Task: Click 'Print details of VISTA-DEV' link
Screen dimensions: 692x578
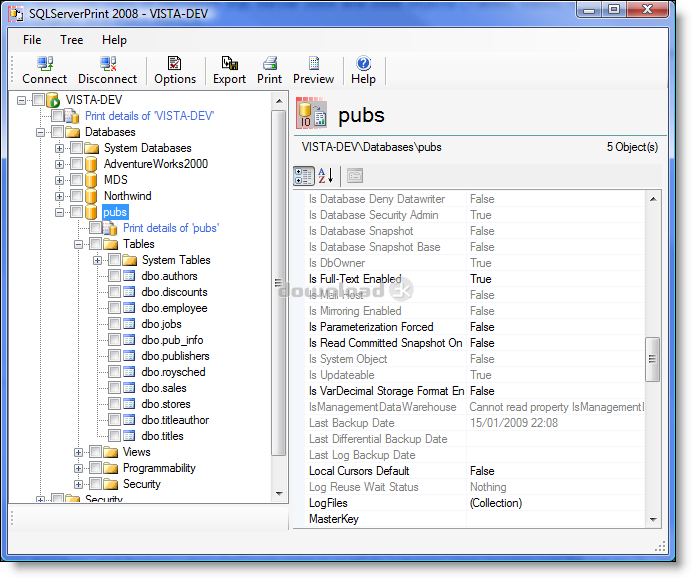Action: click(x=150, y=116)
